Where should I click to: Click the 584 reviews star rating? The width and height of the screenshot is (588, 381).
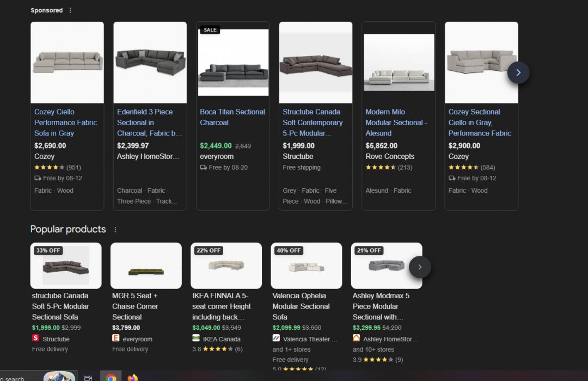click(471, 167)
